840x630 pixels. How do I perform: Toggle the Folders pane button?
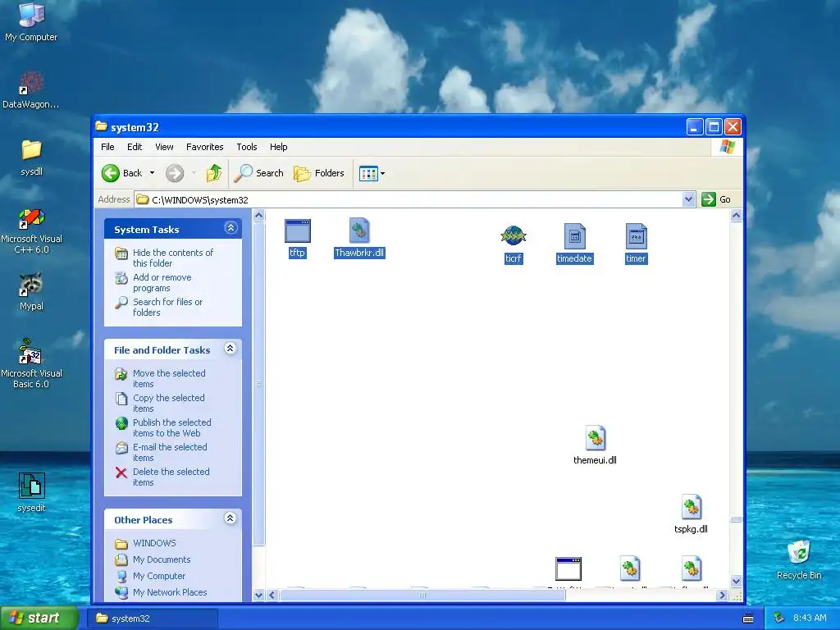[x=319, y=173]
